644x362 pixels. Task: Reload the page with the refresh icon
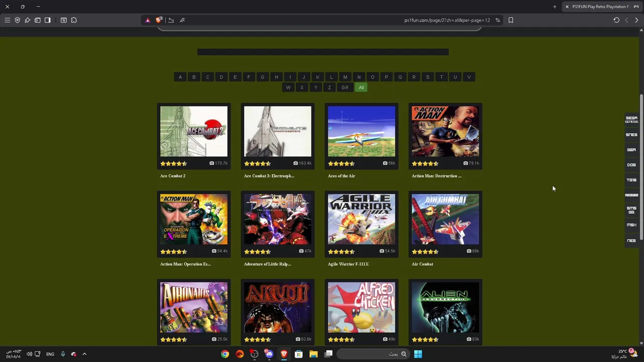(x=616, y=20)
